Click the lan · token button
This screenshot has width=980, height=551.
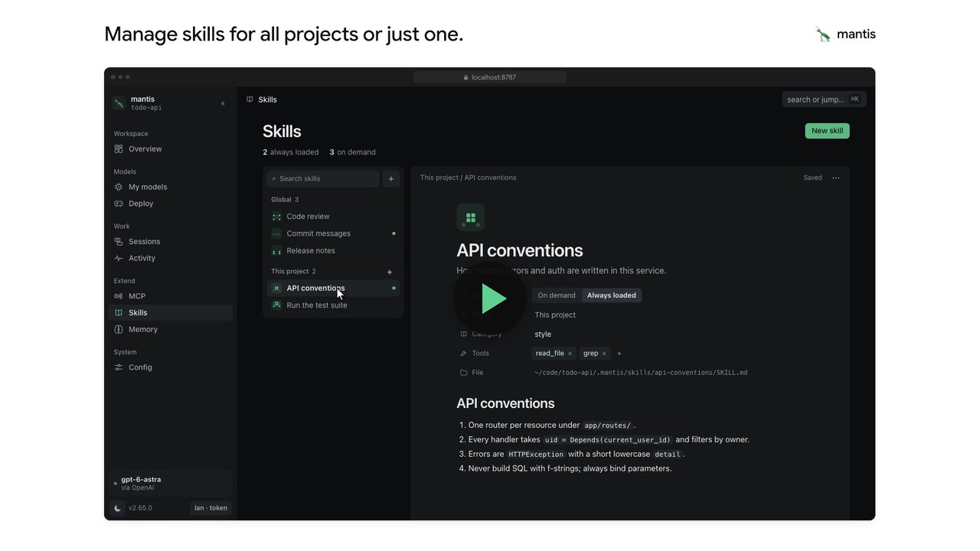[x=211, y=508]
